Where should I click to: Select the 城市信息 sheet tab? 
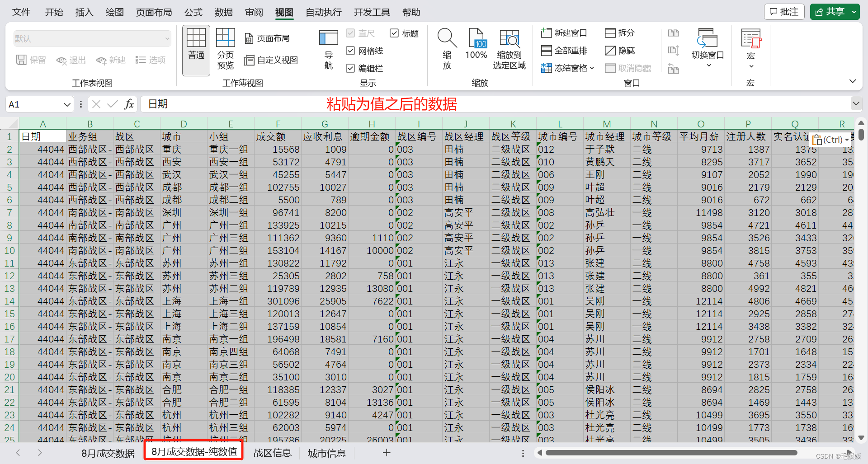(326, 453)
